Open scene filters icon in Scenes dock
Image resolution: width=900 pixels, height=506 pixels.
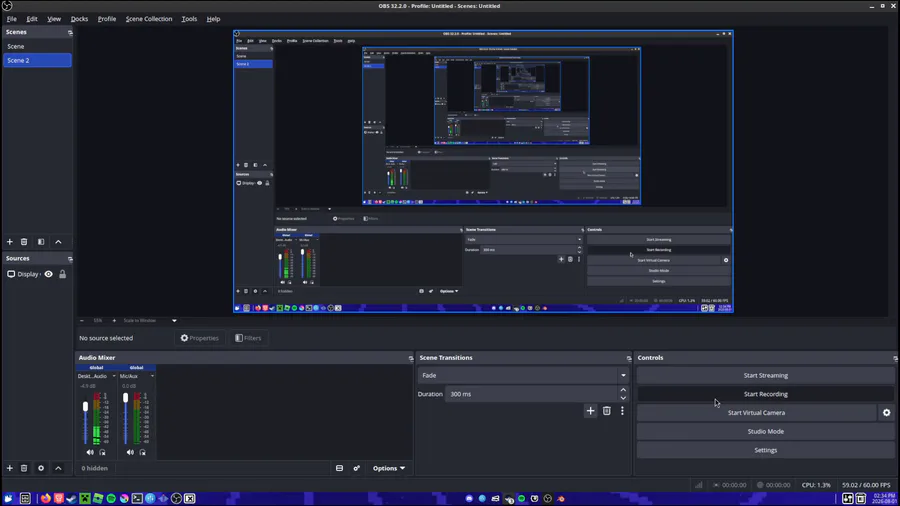41,242
